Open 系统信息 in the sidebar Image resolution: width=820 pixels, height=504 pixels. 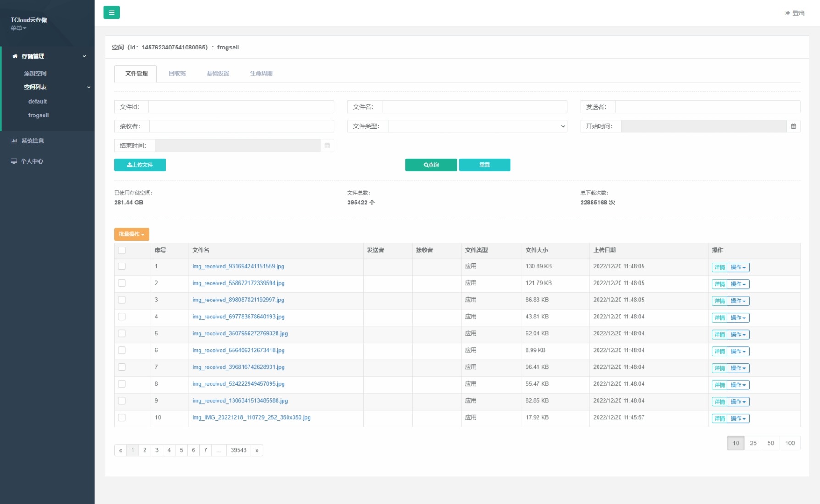33,141
